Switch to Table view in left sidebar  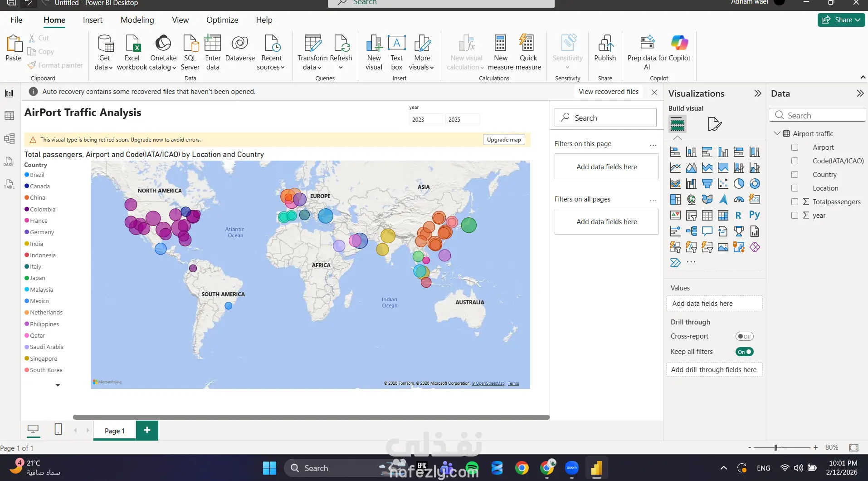[x=9, y=116]
